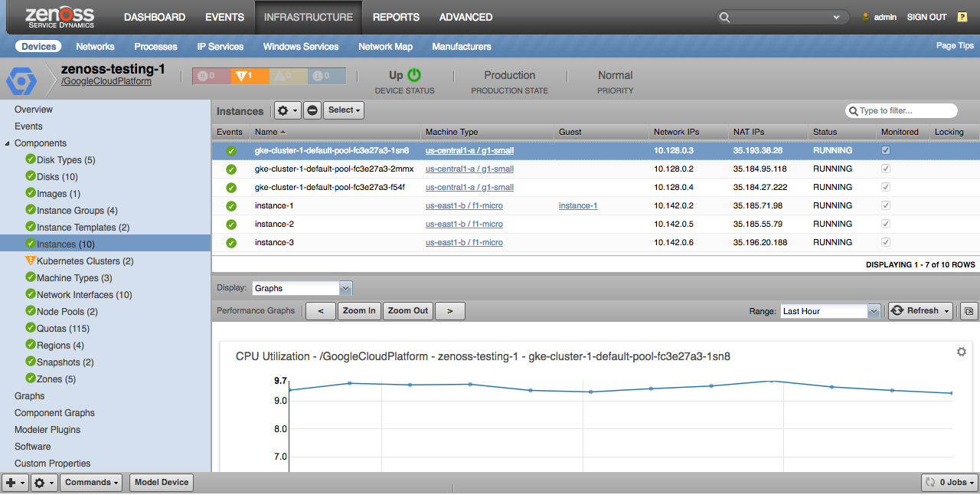Click the Model Device button
Image resolution: width=980 pixels, height=495 pixels.
(162, 483)
